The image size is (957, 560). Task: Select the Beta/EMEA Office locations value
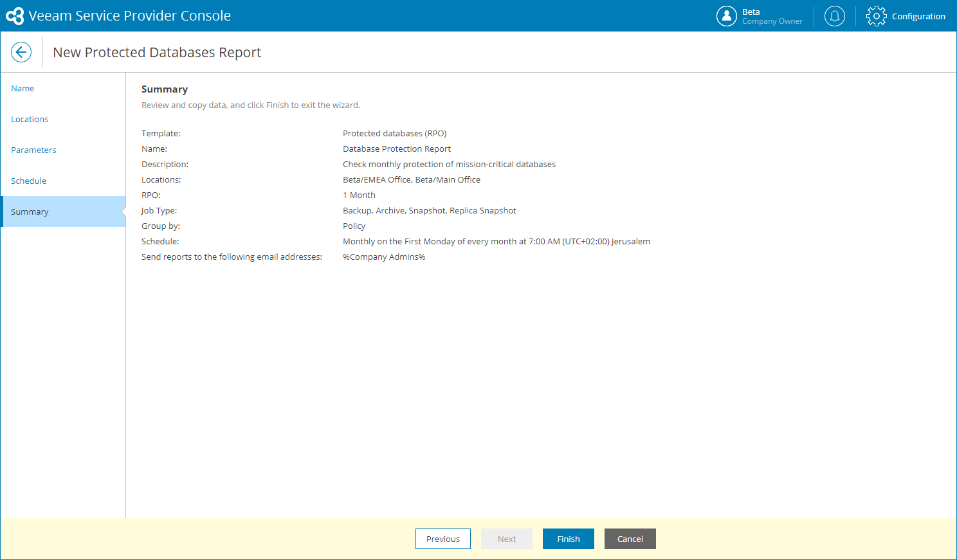412,179
